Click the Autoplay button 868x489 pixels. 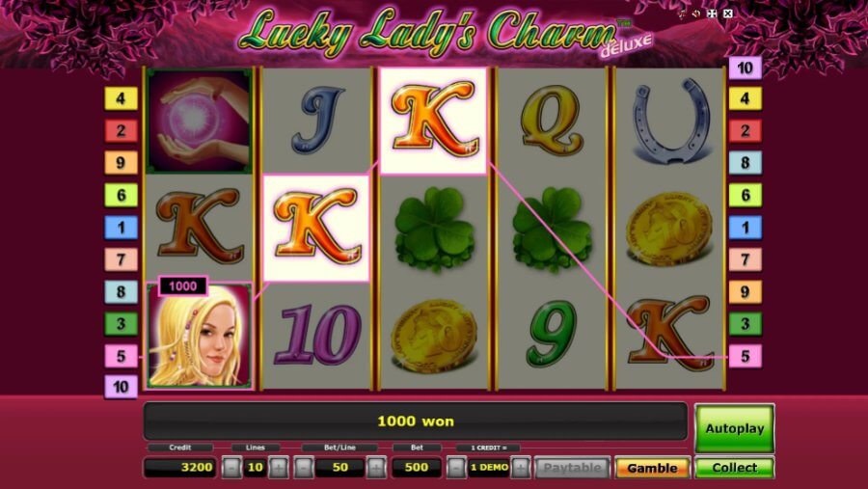click(x=734, y=428)
